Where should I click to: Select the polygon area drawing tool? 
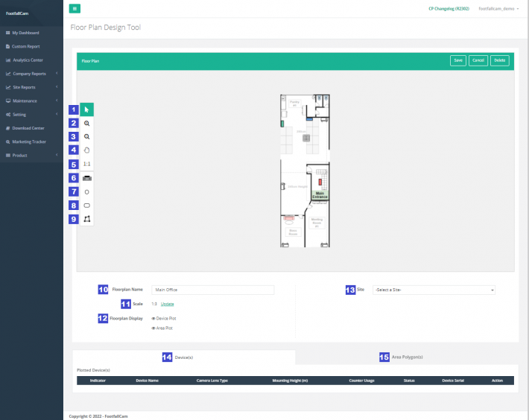[x=86, y=219]
